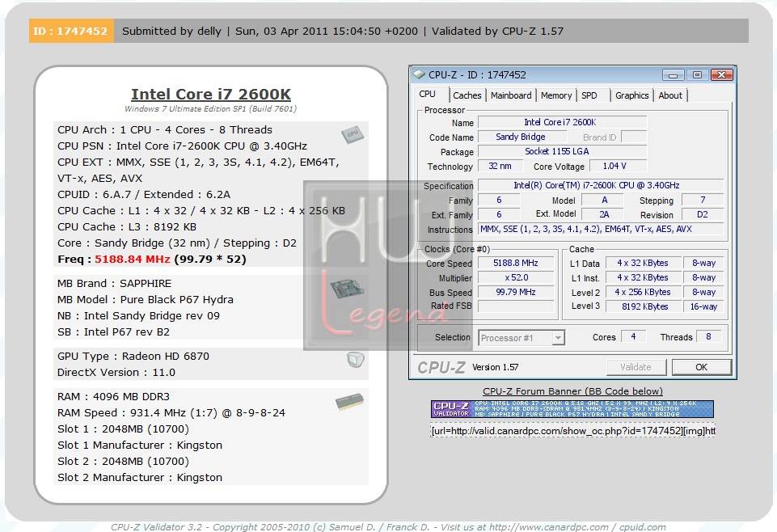Click the Validate button
Viewport: 777px width, 532px height.
(x=636, y=367)
